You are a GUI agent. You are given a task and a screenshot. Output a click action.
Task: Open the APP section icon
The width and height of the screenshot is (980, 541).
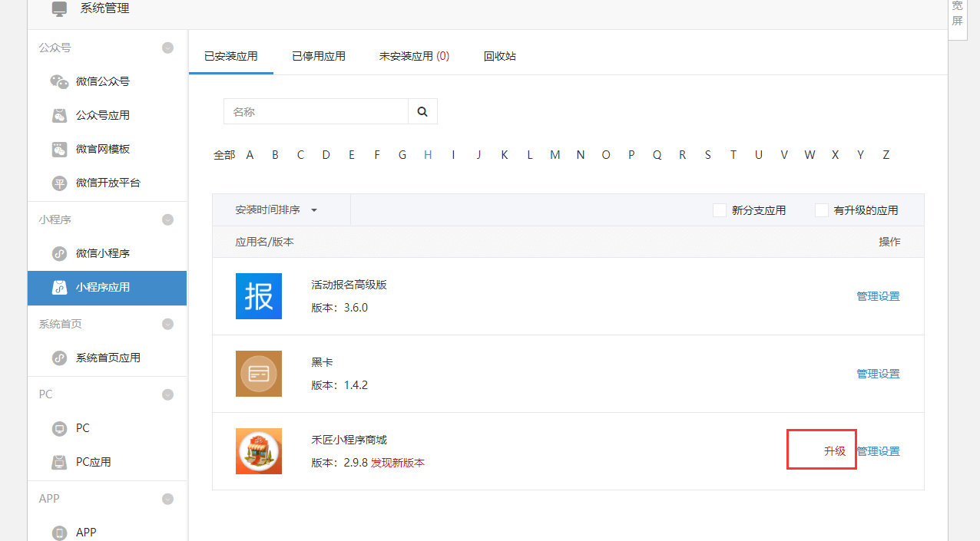tap(59, 532)
